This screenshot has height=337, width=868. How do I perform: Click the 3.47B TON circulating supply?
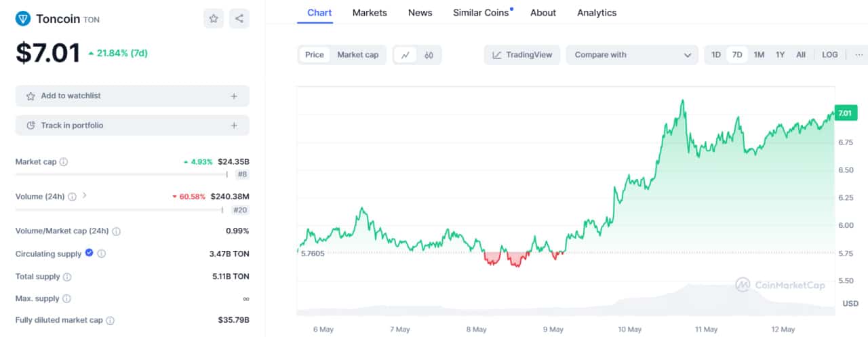[229, 254]
